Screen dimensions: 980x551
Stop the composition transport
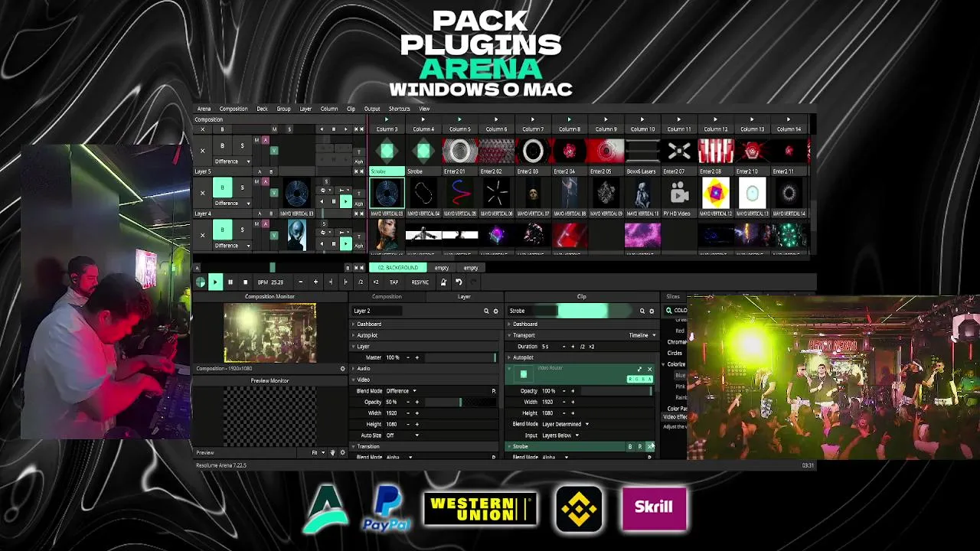click(245, 282)
